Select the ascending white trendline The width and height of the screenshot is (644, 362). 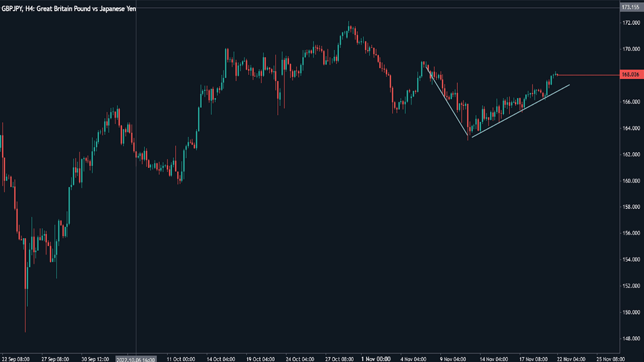(x=521, y=111)
